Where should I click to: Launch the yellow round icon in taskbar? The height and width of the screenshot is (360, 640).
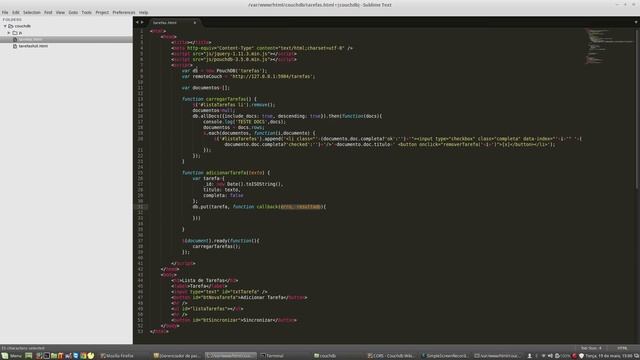(x=91, y=356)
